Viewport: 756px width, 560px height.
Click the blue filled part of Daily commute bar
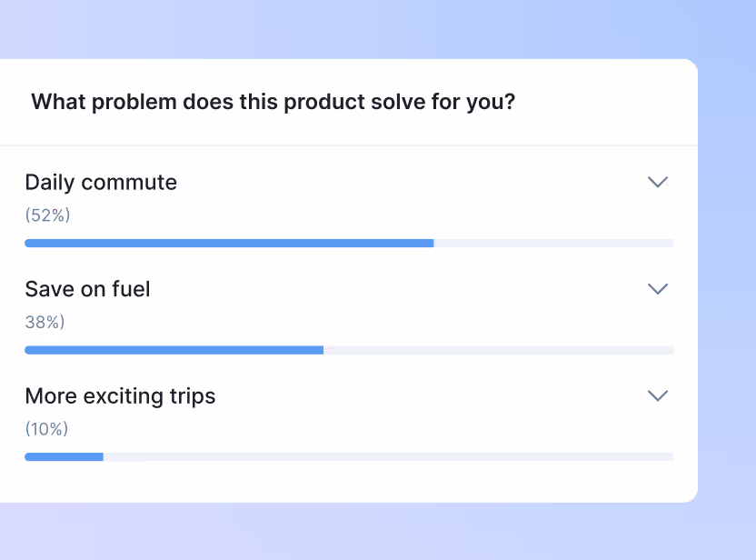click(x=227, y=244)
